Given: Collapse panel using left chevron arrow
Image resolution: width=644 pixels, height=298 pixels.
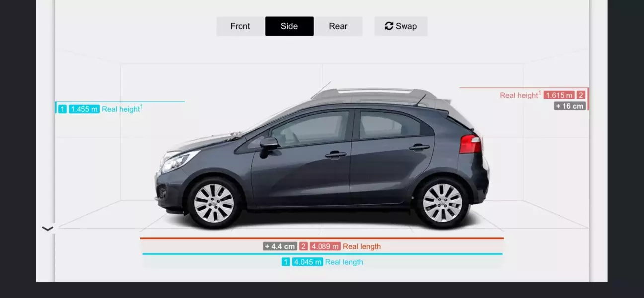Looking at the screenshot, I should coord(48,229).
